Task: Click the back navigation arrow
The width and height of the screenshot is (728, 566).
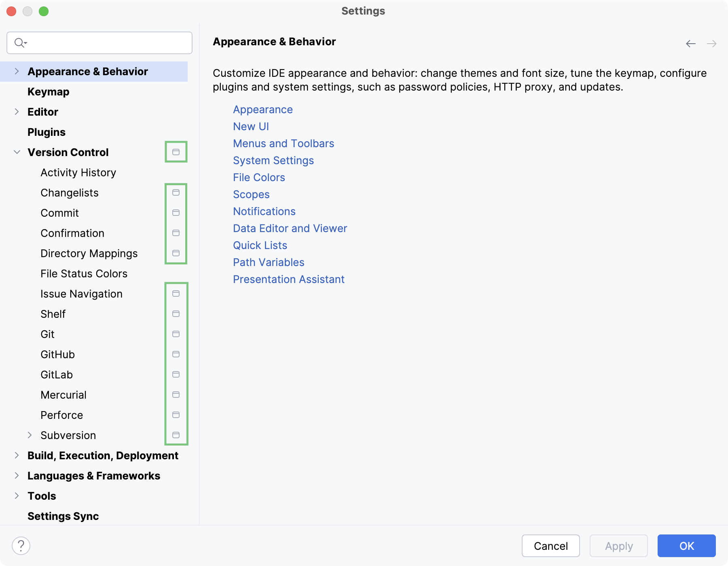Action: coord(690,43)
